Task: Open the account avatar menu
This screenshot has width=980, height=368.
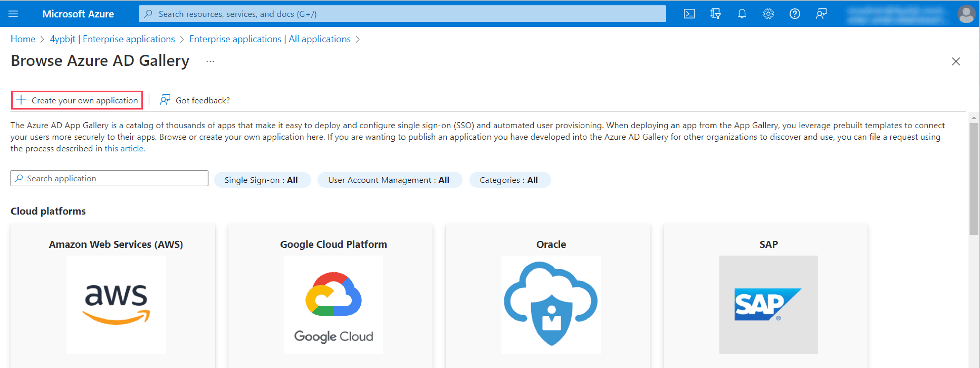Action: point(966,14)
